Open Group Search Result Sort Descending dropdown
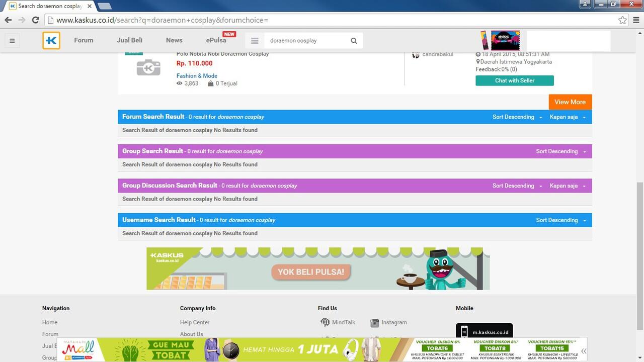The image size is (644, 362). (x=561, y=151)
